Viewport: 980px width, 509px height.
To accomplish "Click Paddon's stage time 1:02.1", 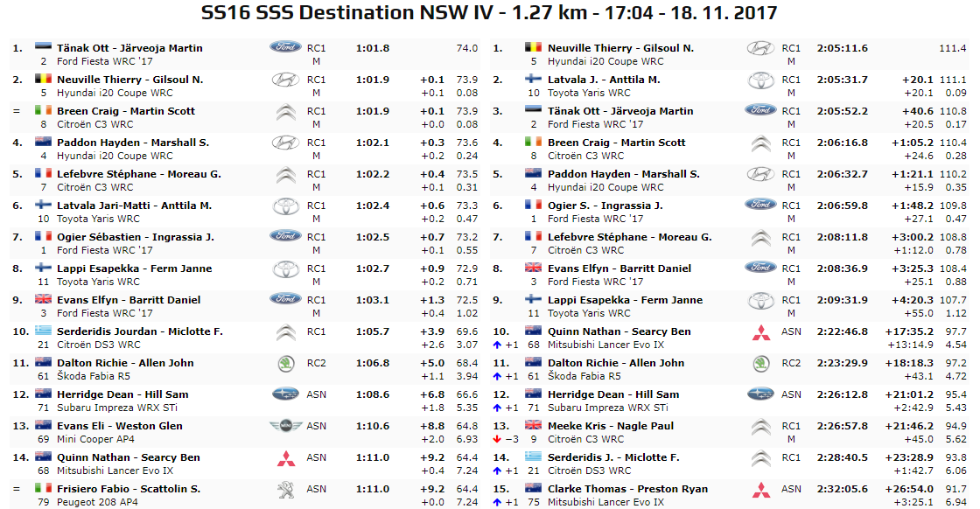I will pos(373,143).
